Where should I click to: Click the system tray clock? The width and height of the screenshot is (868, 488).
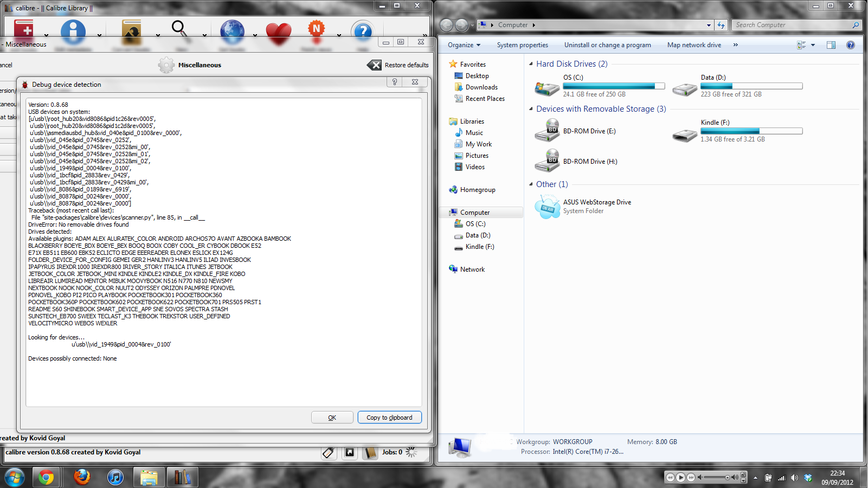point(837,478)
